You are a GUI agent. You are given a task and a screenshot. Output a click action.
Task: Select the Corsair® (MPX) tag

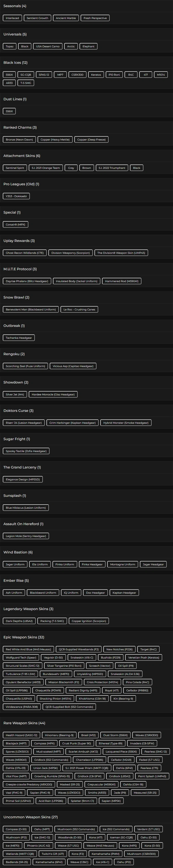click(x=16, y=224)
